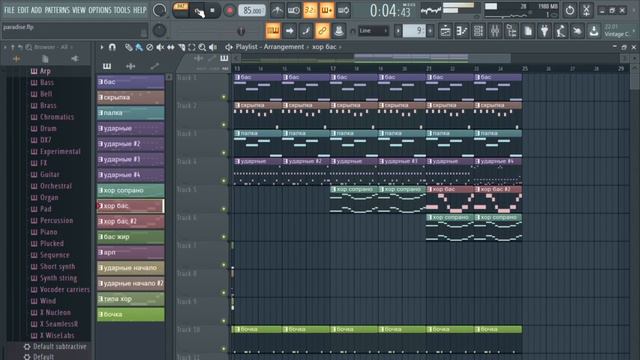Viewport: 640px width, 360px height.
Task: Open the OPTIONS menu
Action: coord(100,10)
